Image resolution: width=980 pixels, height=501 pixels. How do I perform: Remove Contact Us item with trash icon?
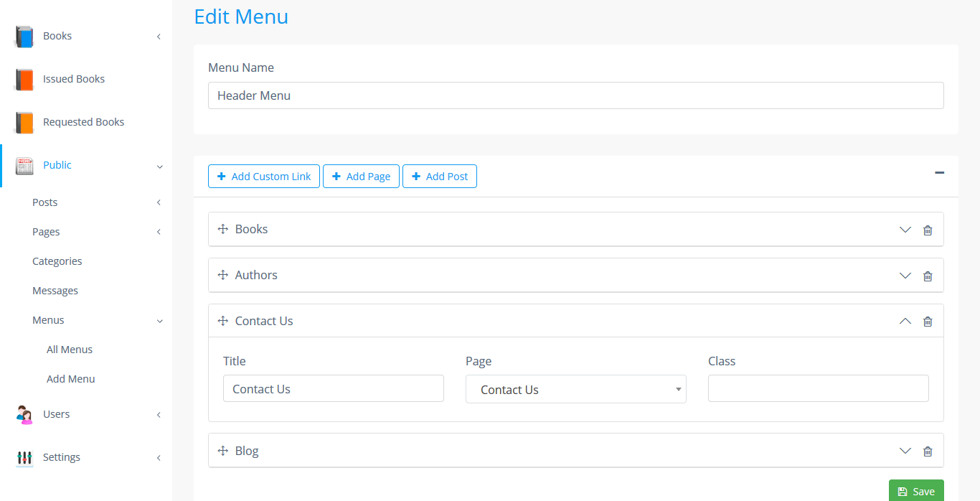click(x=928, y=322)
